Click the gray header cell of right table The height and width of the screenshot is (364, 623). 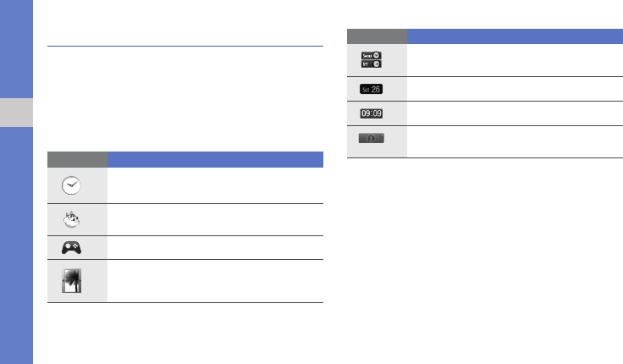pos(377,36)
